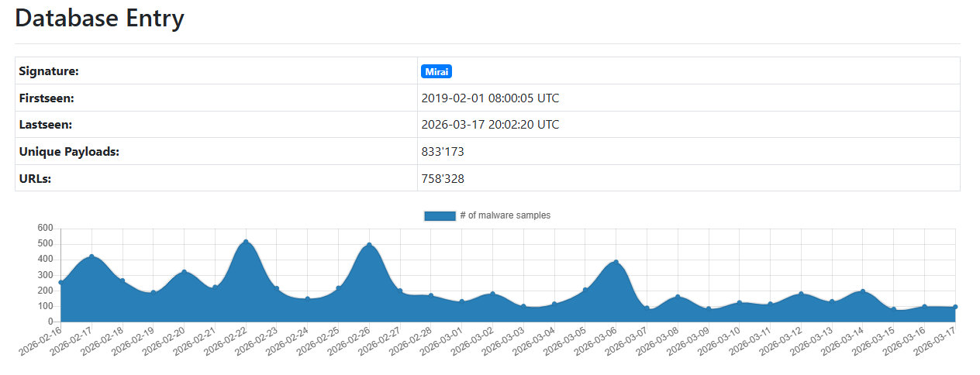Click the 600 y-axis label
980x375 pixels.
pos(45,229)
